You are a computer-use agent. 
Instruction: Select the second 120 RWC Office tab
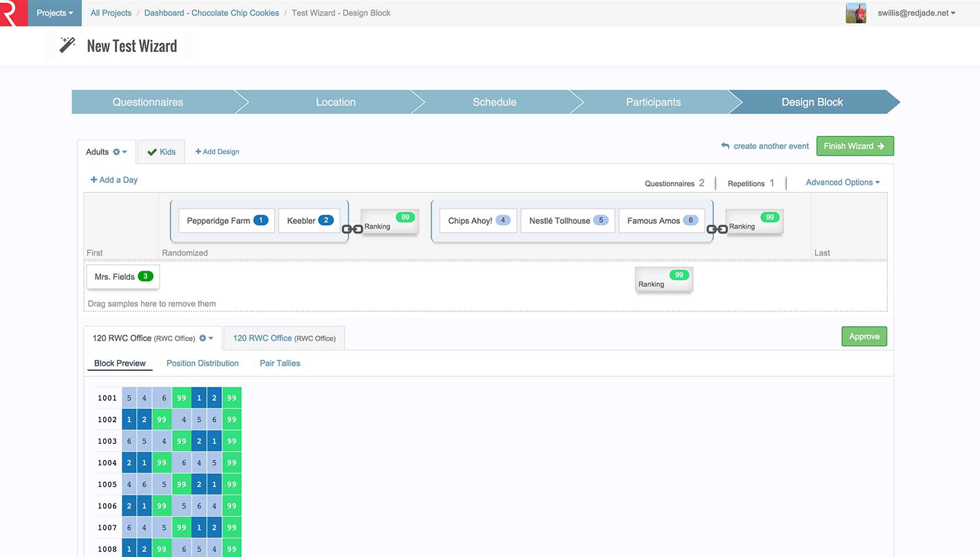(x=284, y=338)
